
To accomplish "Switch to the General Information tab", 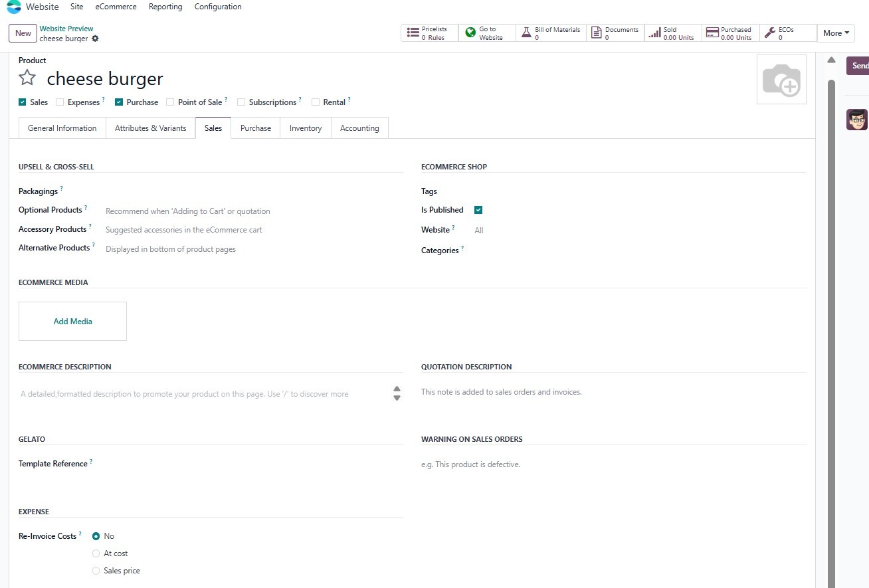I will (x=62, y=128).
